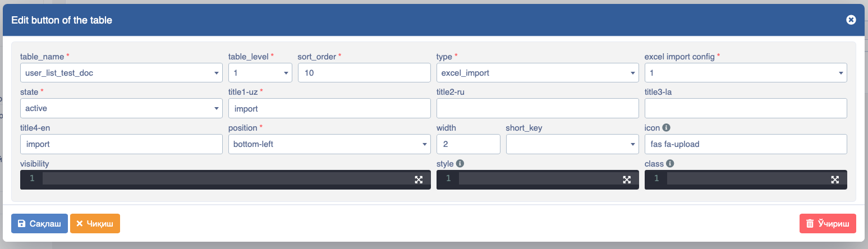
Task: Click inside the visibility code editor
Action: (224, 179)
